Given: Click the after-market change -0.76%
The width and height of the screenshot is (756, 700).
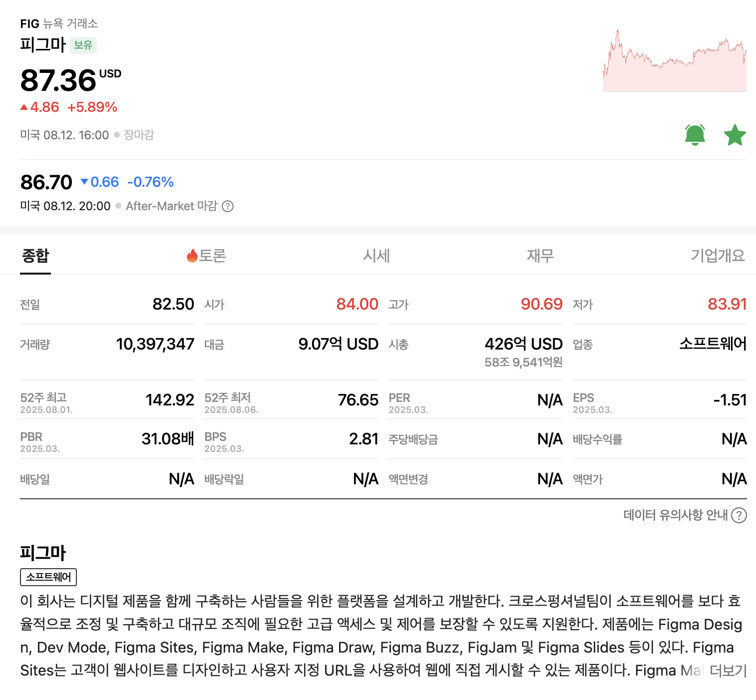Looking at the screenshot, I should pos(150,182).
